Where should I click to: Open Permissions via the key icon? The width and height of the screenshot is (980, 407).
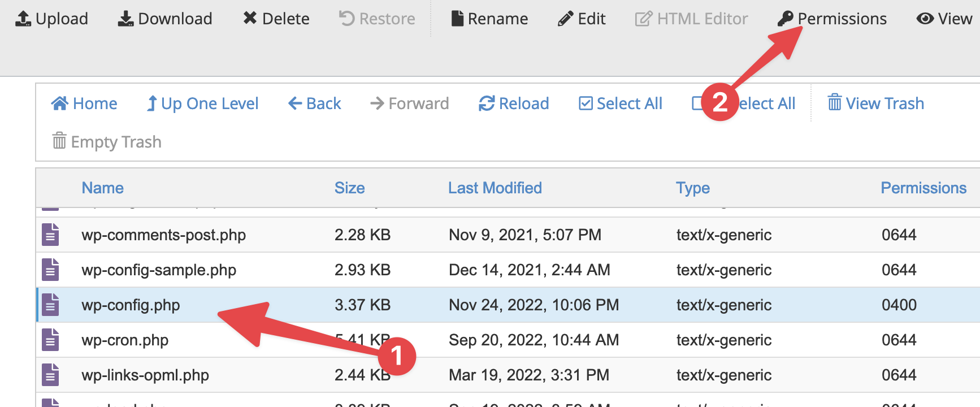click(x=785, y=19)
